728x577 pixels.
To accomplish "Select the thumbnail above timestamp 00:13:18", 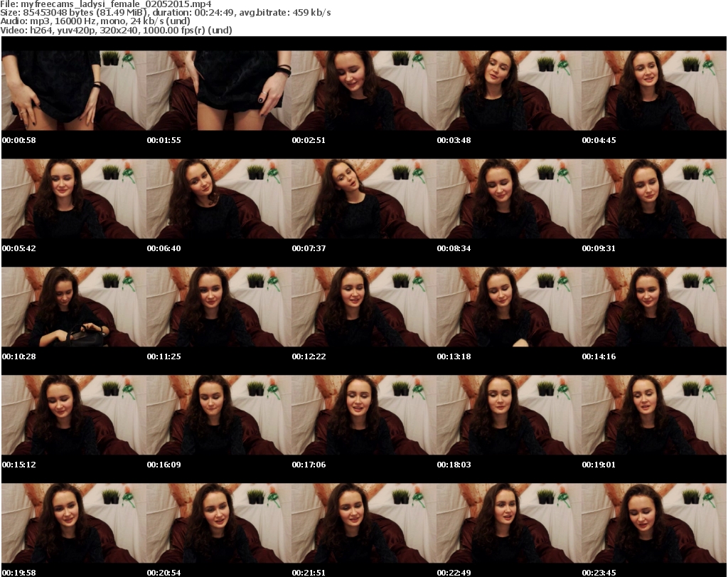I will point(509,307).
